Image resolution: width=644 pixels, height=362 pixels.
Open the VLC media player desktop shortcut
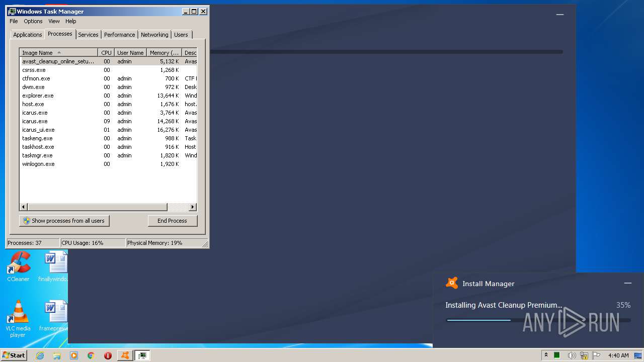tap(18, 319)
